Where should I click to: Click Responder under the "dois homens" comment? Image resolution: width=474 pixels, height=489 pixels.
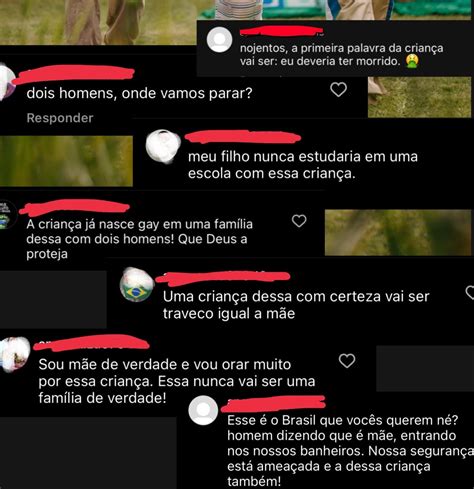click(60, 118)
